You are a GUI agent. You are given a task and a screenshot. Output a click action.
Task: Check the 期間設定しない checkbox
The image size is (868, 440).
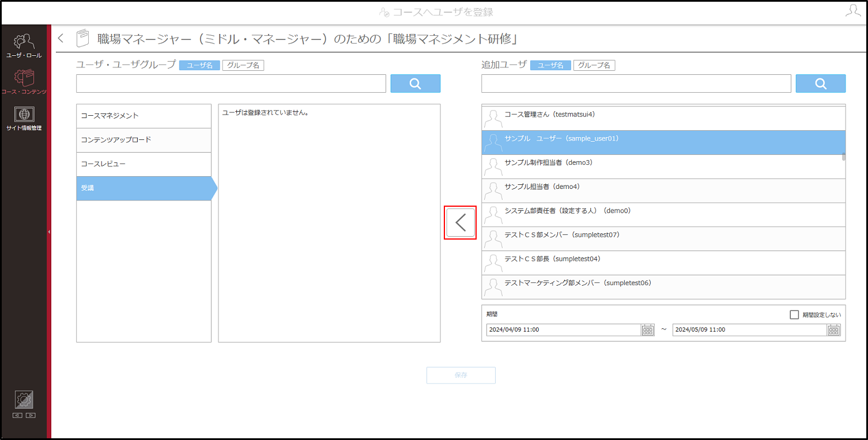[x=794, y=314]
